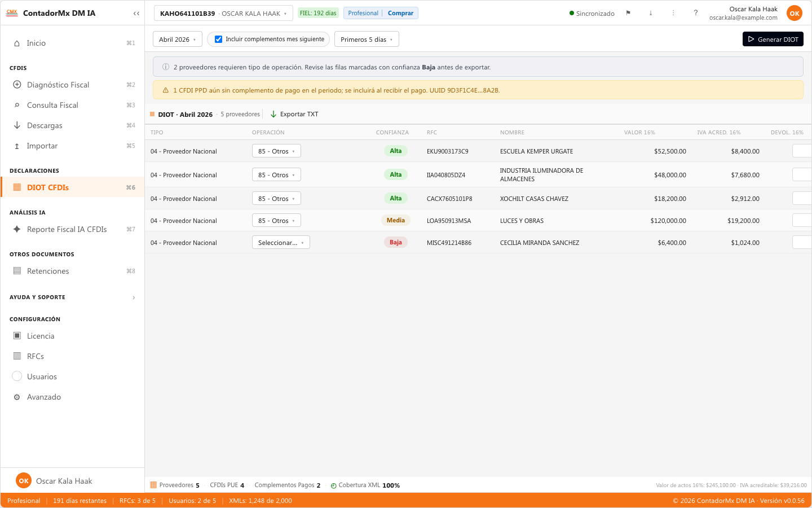Select DIOT CFDIs in the sidebar
The width and height of the screenshot is (812, 508).
pyautogui.click(x=72, y=187)
